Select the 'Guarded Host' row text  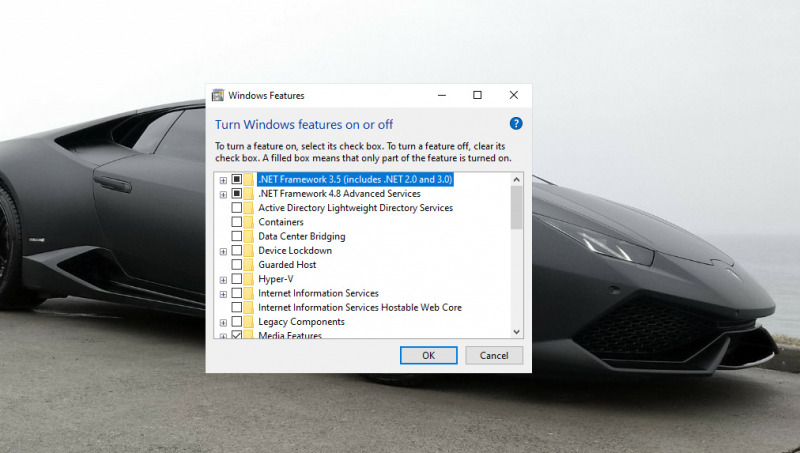[x=287, y=265]
